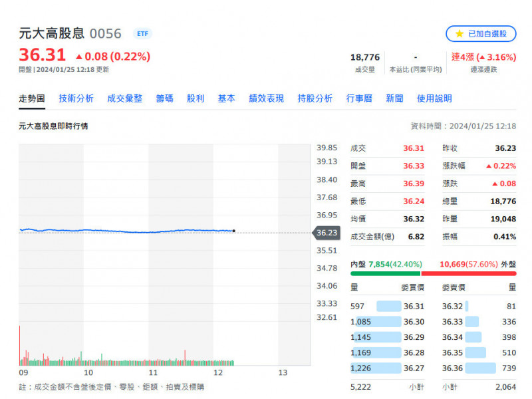The height and width of the screenshot is (399, 532).
Task: Click the 36.23 reference price marker on chart axis
Action: point(326,233)
